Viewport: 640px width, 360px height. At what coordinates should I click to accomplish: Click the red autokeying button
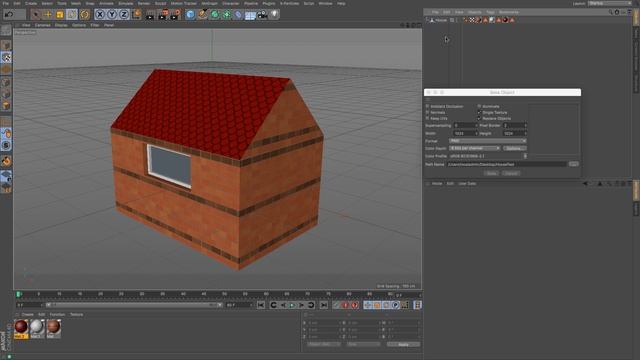click(346, 305)
